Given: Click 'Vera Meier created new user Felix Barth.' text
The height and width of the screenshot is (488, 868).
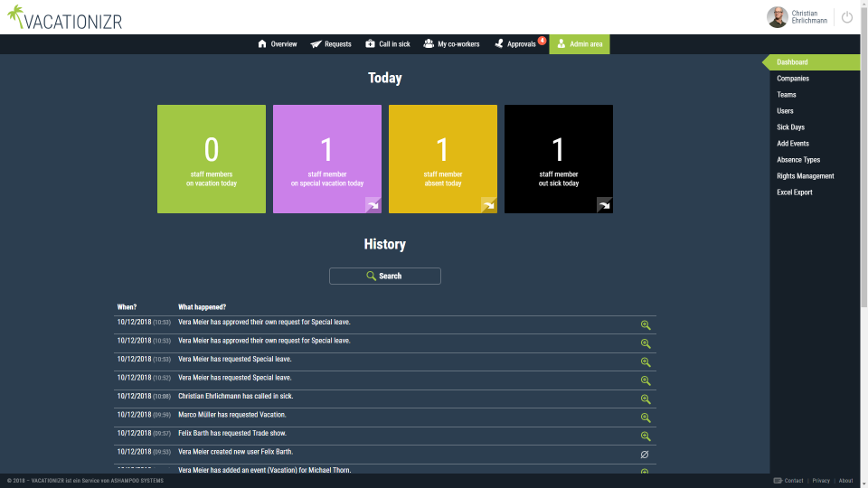Looking at the screenshot, I should click(x=236, y=452).
